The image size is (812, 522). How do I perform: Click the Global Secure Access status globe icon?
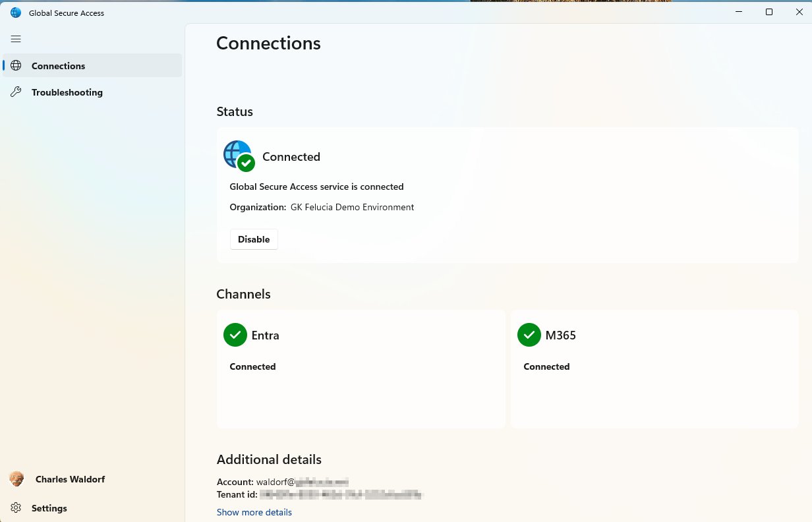237,154
